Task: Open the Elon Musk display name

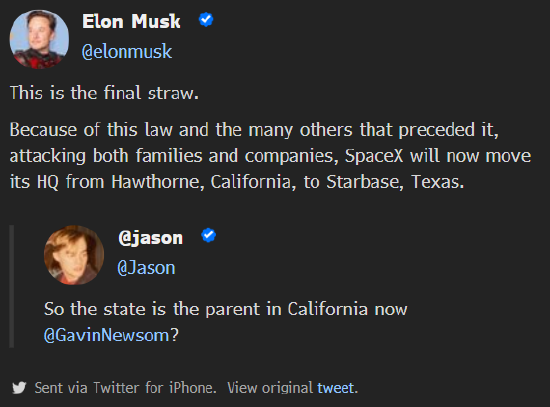Action: coord(131,21)
